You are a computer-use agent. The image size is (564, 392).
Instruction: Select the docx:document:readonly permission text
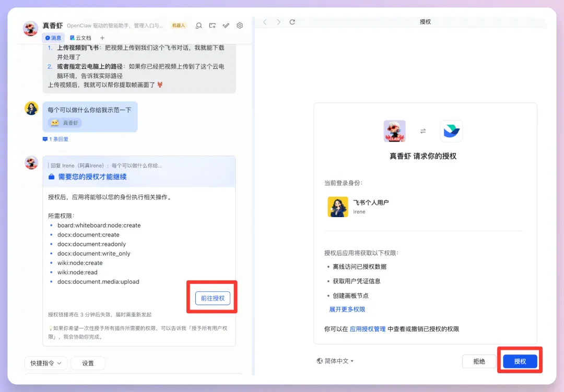pos(91,244)
